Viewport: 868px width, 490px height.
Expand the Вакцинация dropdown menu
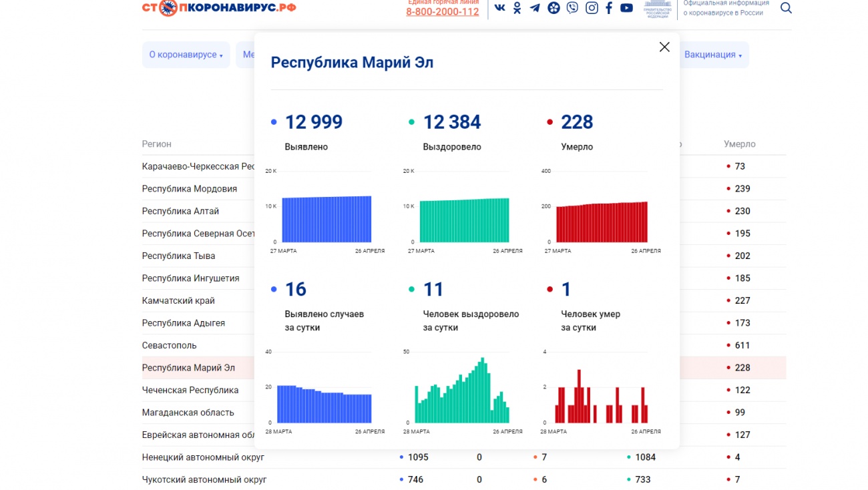(x=712, y=55)
